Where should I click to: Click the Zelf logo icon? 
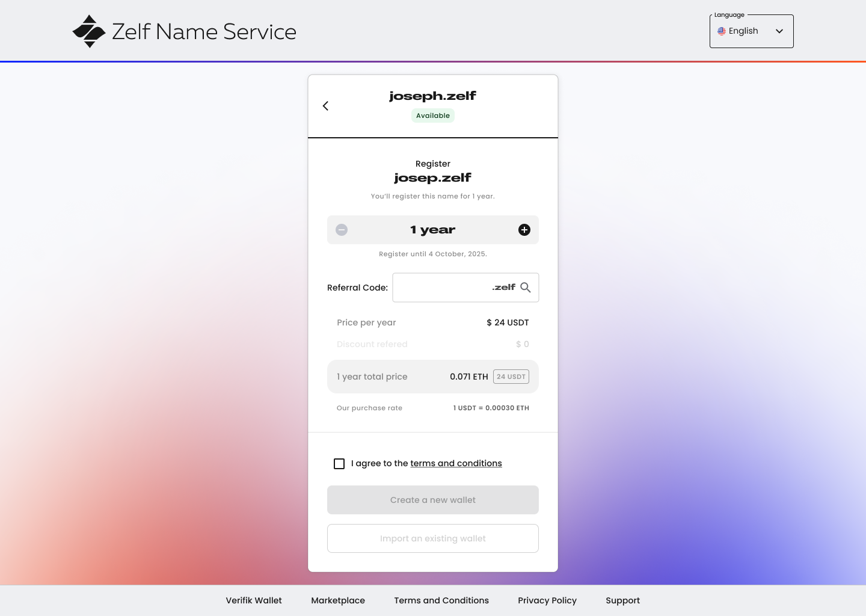pyautogui.click(x=89, y=31)
